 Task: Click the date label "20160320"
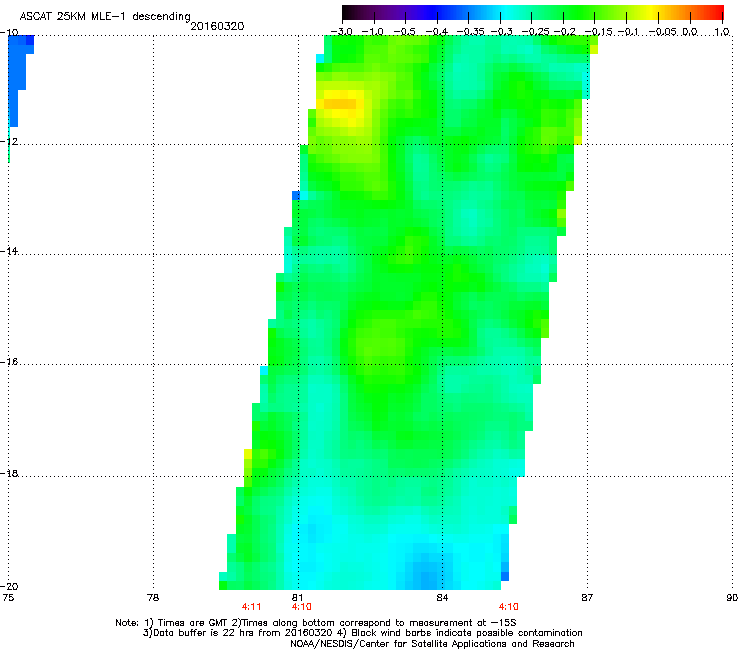[217, 26]
